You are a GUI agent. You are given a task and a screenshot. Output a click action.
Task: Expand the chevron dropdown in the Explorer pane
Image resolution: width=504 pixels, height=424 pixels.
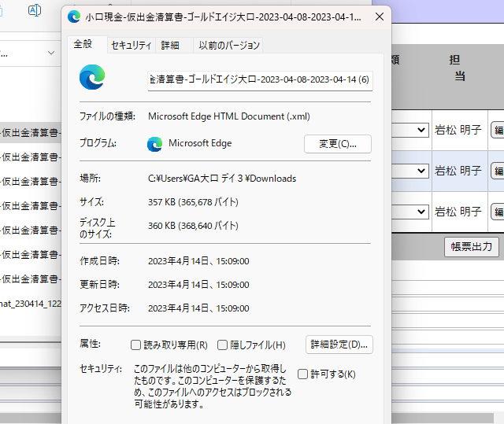coord(51,53)
